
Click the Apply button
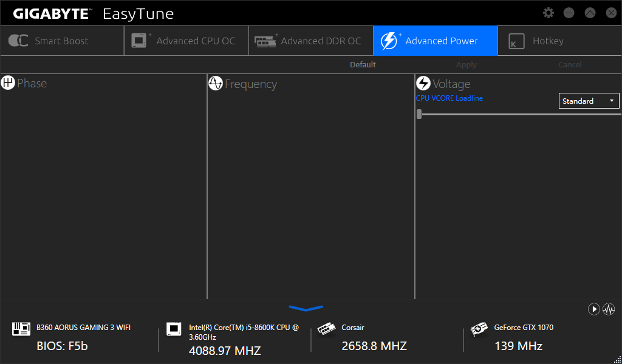click(x=466, y=64)
